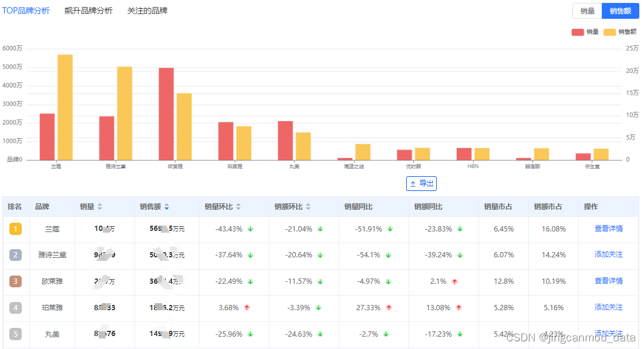Click red up arrow beside 2.1%
This screenshot has width=644, height=349.
(x=454, y=281)
